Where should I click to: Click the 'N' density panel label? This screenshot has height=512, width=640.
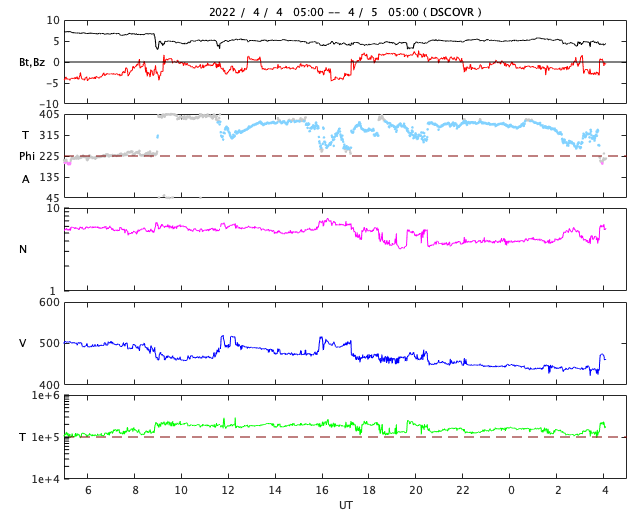(23, 249)
